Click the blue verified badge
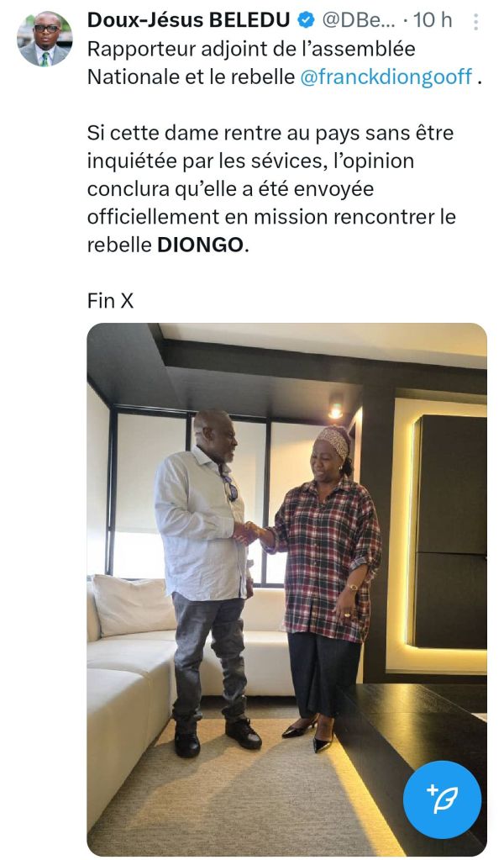The image size is (504, 860). (x=306, y=20)
